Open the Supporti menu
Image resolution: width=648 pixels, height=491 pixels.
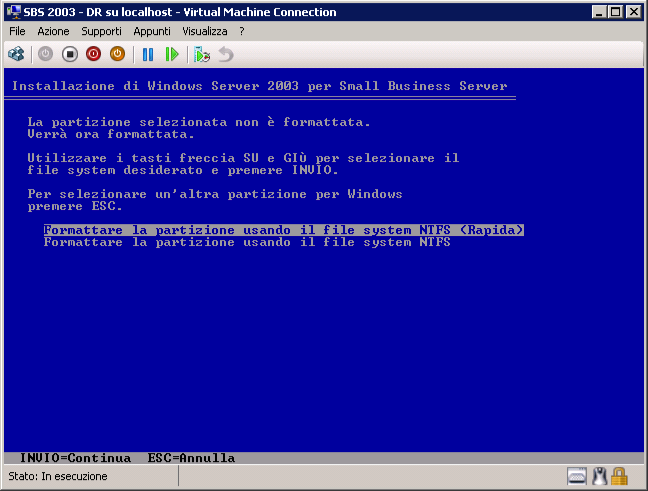(x=101, y=31)
